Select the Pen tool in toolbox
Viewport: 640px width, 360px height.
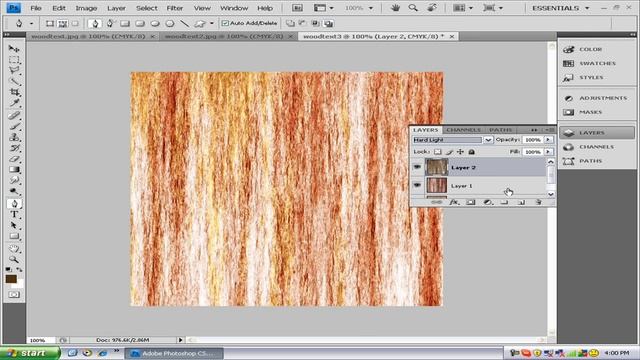click(14, 204)
